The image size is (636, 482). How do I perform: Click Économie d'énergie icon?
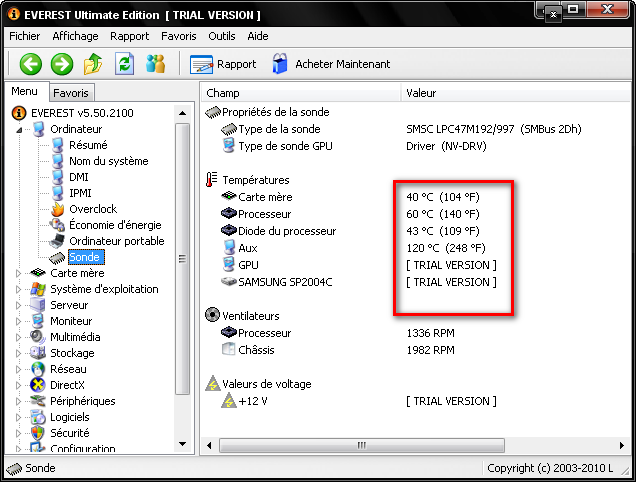[57, 225]
